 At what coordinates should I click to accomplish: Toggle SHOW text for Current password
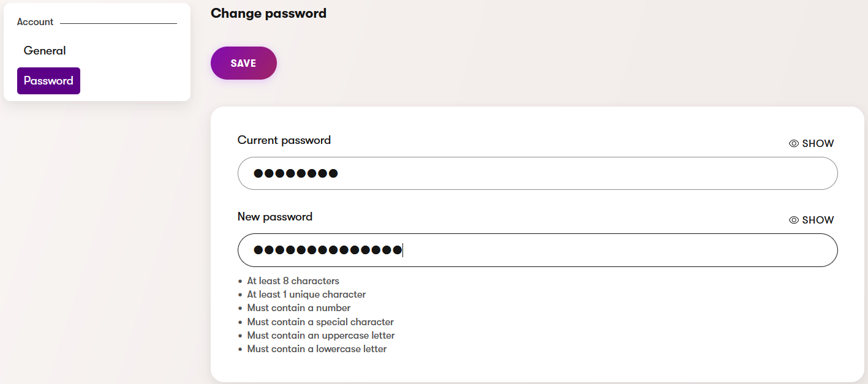click(818, 143)
